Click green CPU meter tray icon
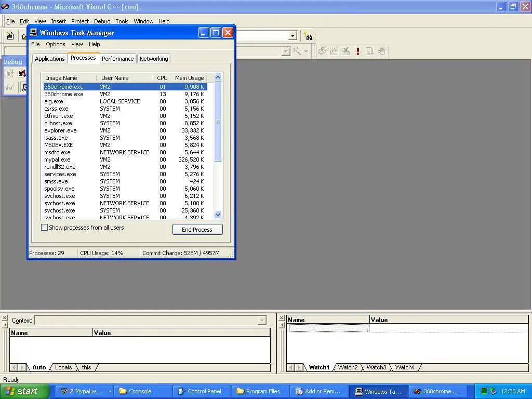 coord(484,391)
